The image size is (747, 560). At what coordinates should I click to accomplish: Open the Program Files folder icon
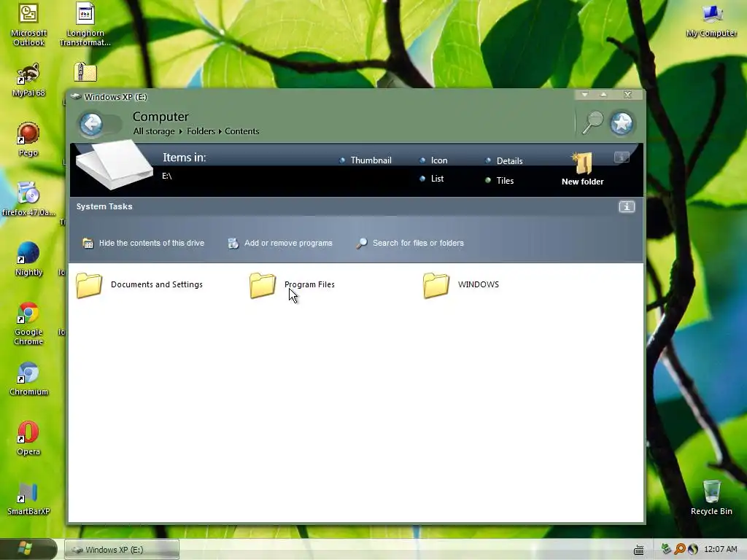click(263, 285)
